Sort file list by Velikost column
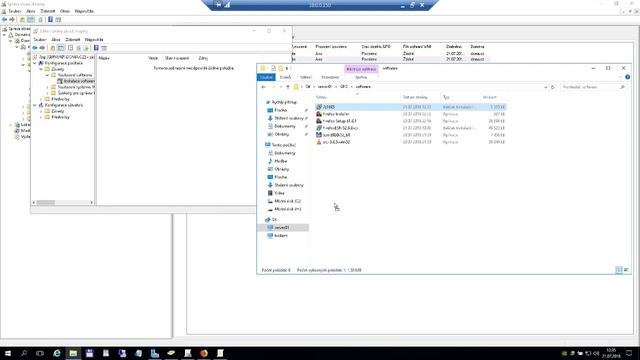640x360 pixels. [x=489, y=97]
